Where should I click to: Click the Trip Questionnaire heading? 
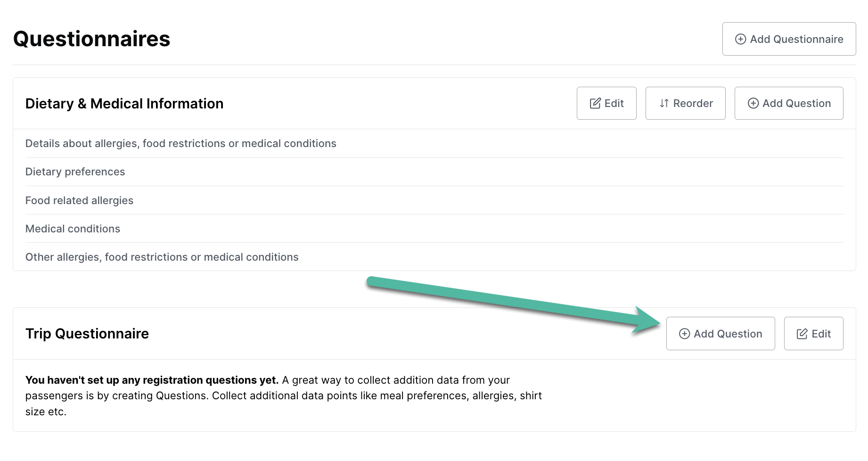87,333
